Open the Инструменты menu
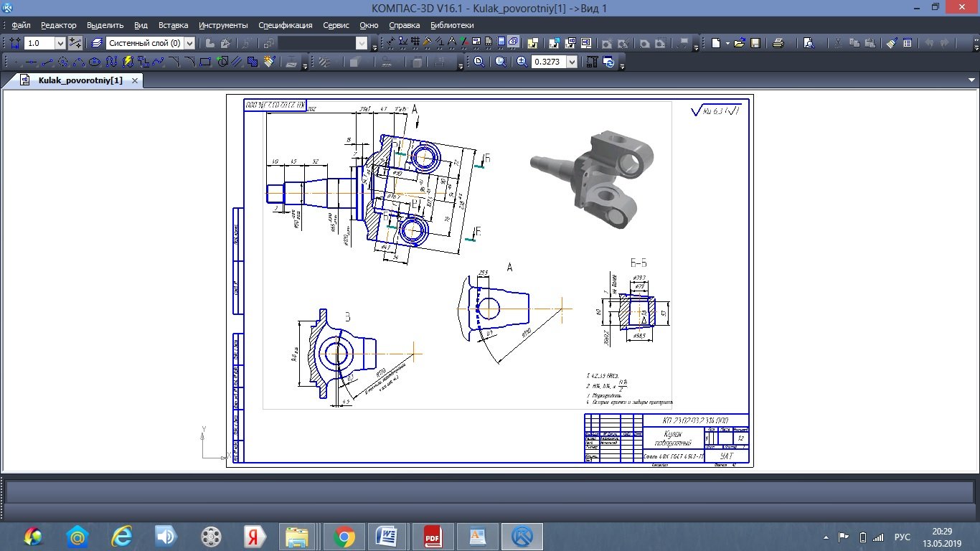Image resolution: width=980 pixels, height=551 pixels. tap(223, 25)
